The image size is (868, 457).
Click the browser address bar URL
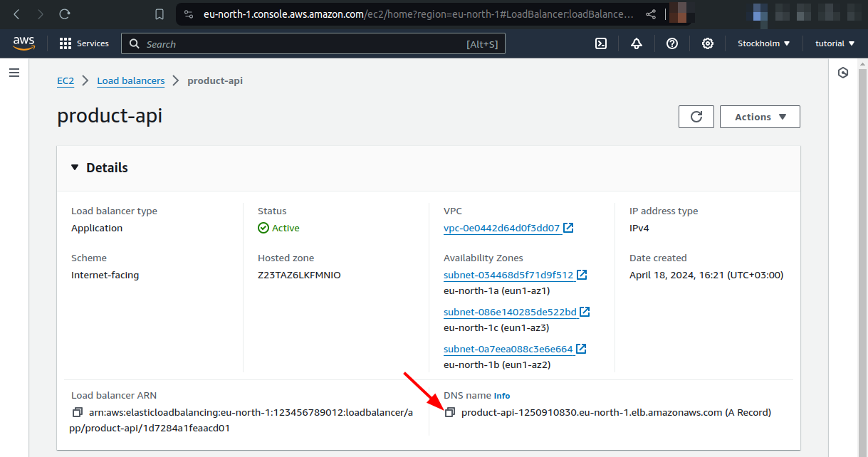click(x=418, y=14)
